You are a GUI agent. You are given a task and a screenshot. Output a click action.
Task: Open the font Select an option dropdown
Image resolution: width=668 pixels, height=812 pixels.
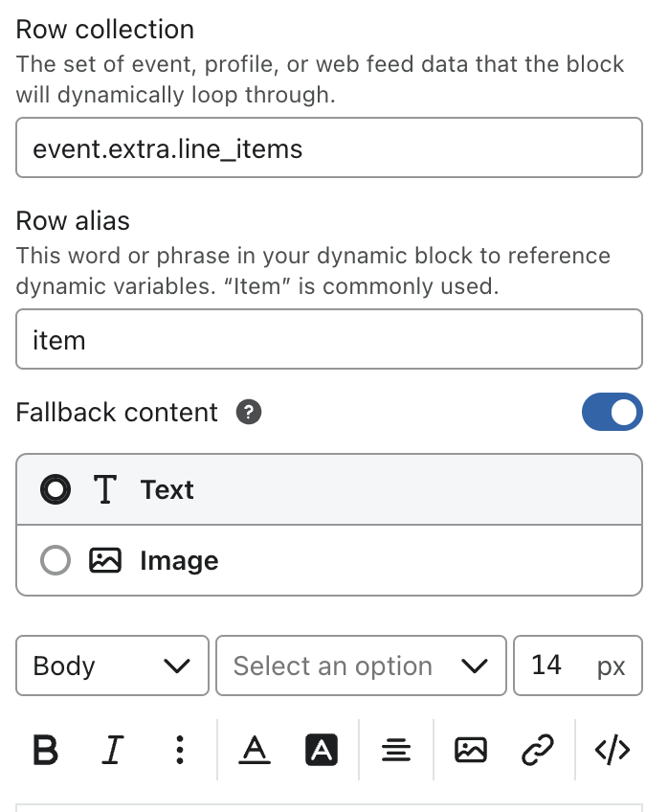click(x=361, y=665)
